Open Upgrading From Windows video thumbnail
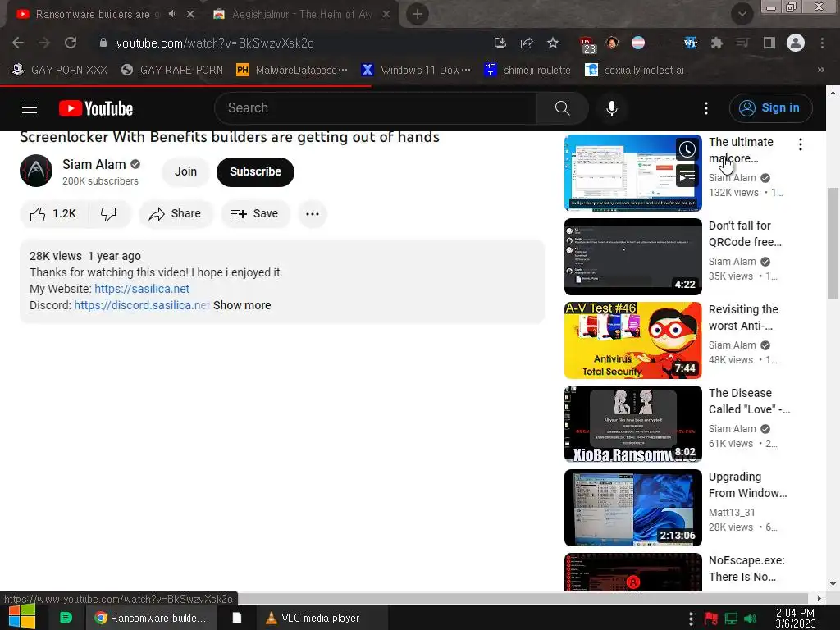Image resolution: width=840 pixels, height=630 pixels. [x=632, y=507]
